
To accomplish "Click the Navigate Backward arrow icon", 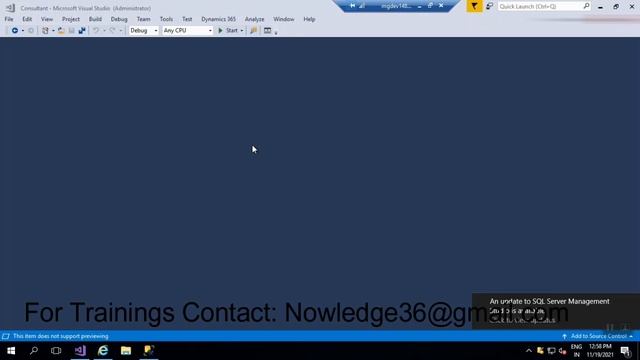I will pos(15,31).
